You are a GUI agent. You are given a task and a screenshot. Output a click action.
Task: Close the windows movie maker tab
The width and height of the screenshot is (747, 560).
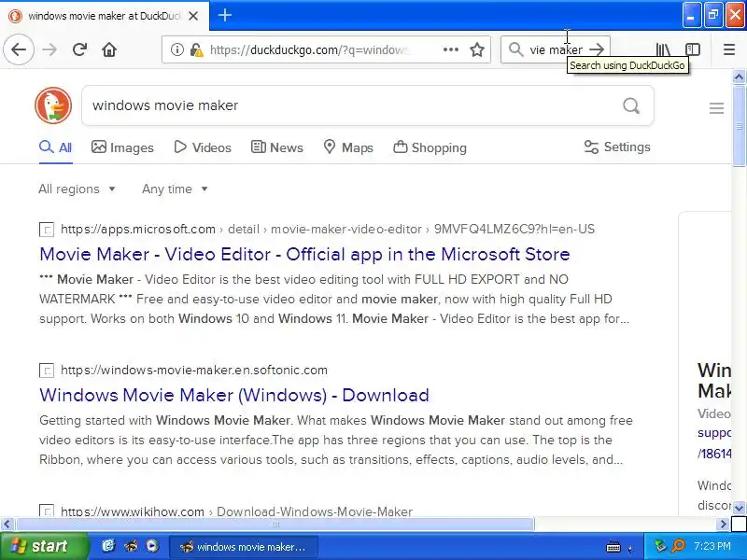(193, 16)
